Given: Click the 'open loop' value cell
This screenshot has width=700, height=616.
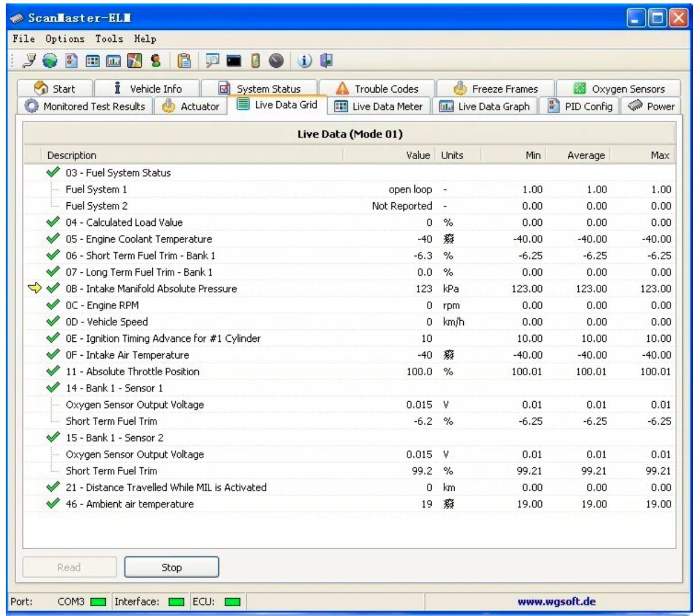Looking at the screenshot, I should pyautogui.click(x=410, y=189).
